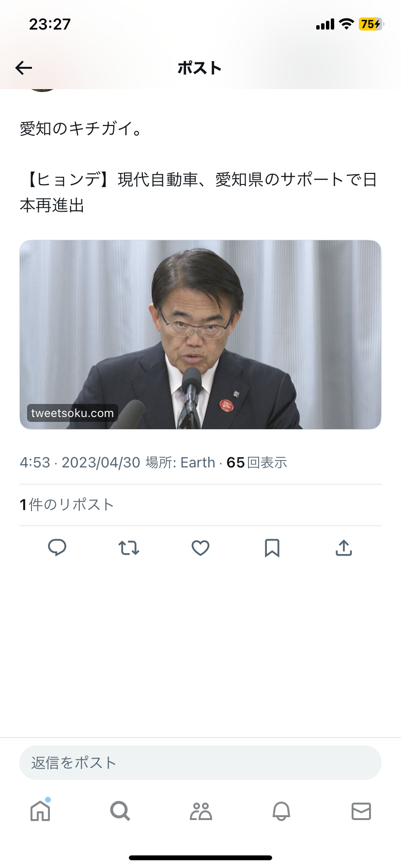Viewport: 401px width, 868px height.
Task: Open the Notifications bell tab
Action: tap(281, 811)
